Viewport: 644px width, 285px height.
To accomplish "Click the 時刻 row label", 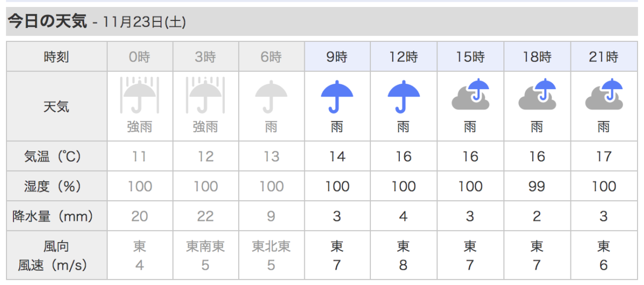I will [56, 57].
